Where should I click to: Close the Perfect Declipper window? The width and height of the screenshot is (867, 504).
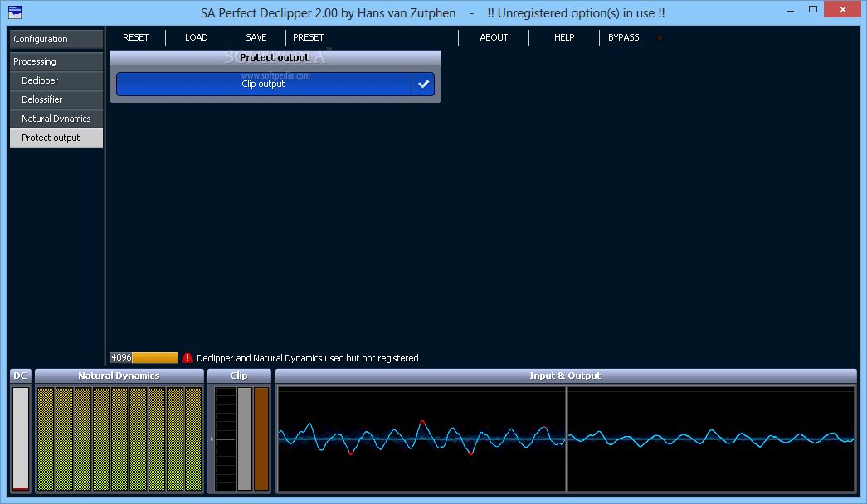click(843, 9)
